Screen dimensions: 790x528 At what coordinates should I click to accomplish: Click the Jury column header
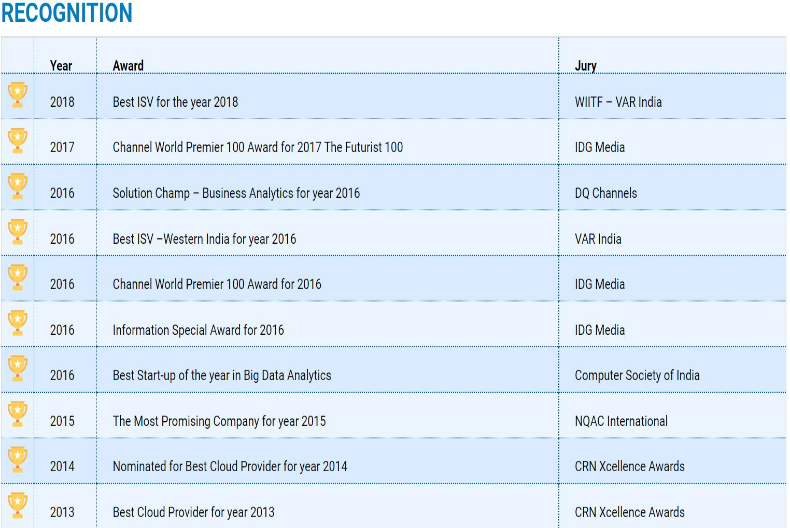585,66
